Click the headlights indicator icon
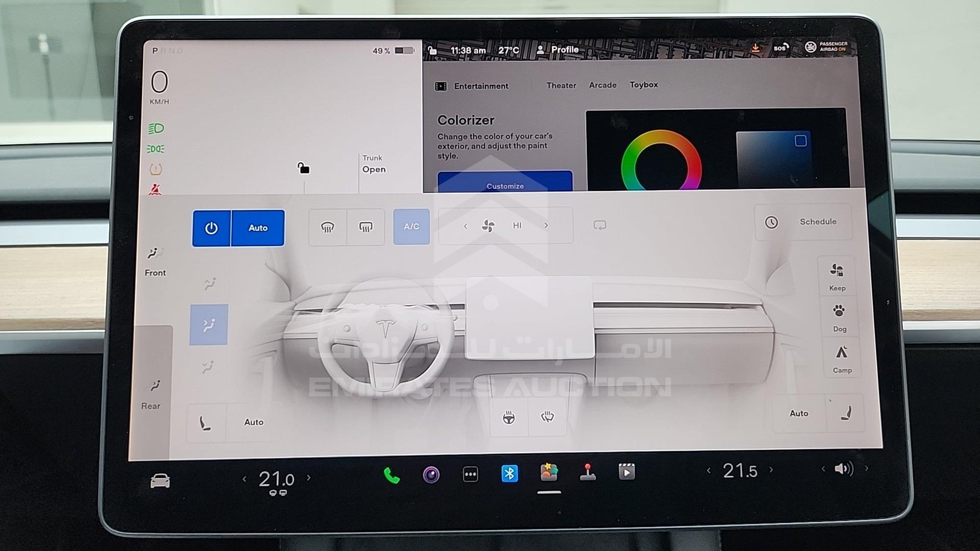Screen dimensions: 980x551 [x=156, y=129]
